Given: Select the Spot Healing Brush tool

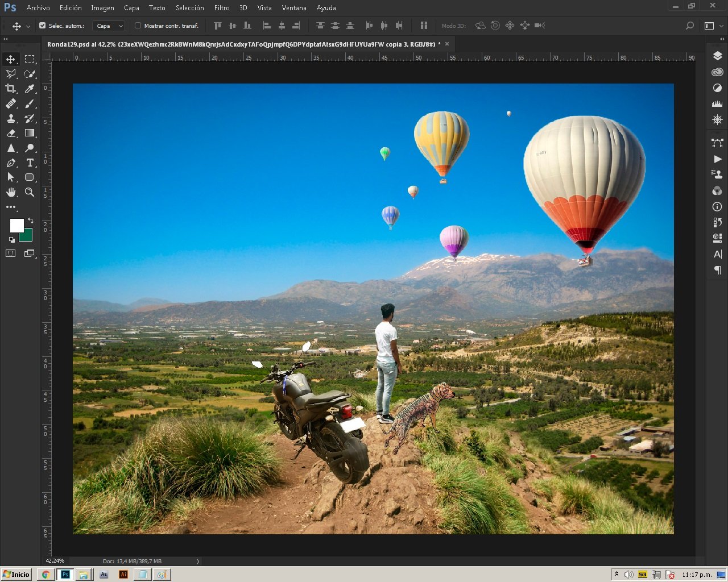Looking at the screenshot, I should point(11,103).
